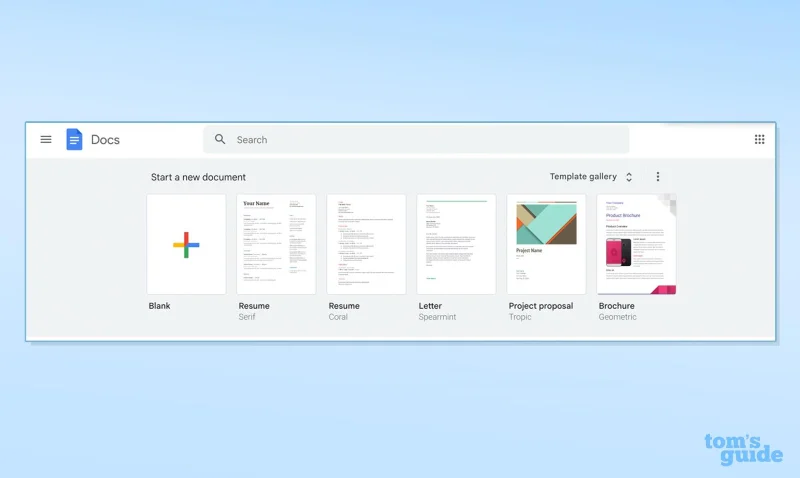The height and width of the screenshot is (478, 800).
Task: Click the 'Blank' label
Action: click(x=159, y=306)
